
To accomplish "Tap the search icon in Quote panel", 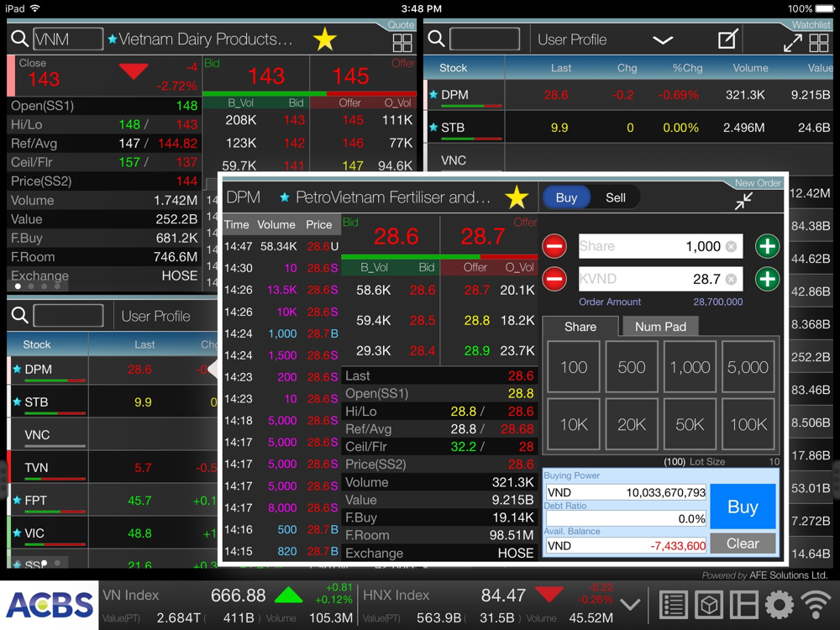I will 20,39.
